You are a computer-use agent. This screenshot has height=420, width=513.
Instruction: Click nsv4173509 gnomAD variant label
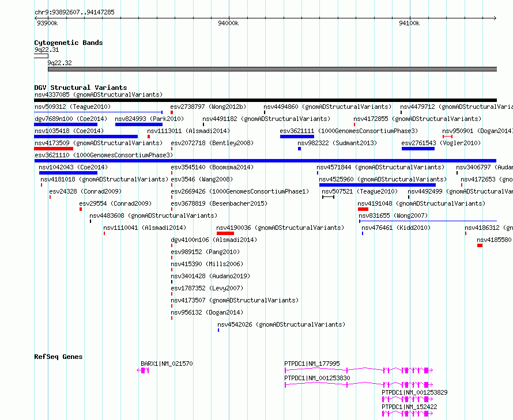[99, 143]
